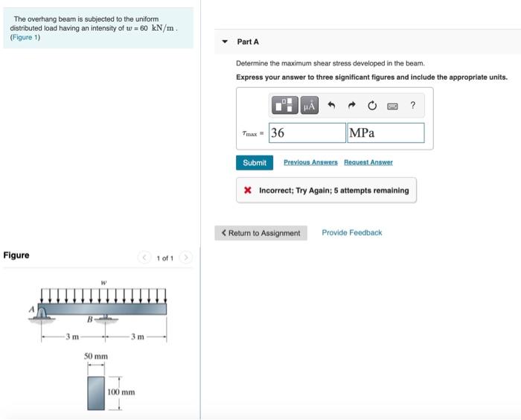The width and height of the screenshot is (521, 420).
Task: Go to the next figure arrow
Action: tap(186, 258)
